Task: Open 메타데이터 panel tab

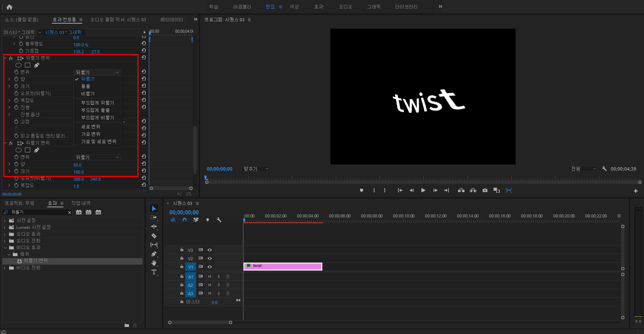Action: [172, 20]
